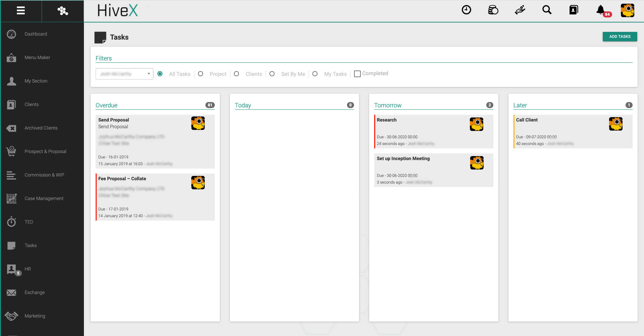Click the search magnifier icon
Viewport: 644px width, 336px height.
tap(547, 10)
